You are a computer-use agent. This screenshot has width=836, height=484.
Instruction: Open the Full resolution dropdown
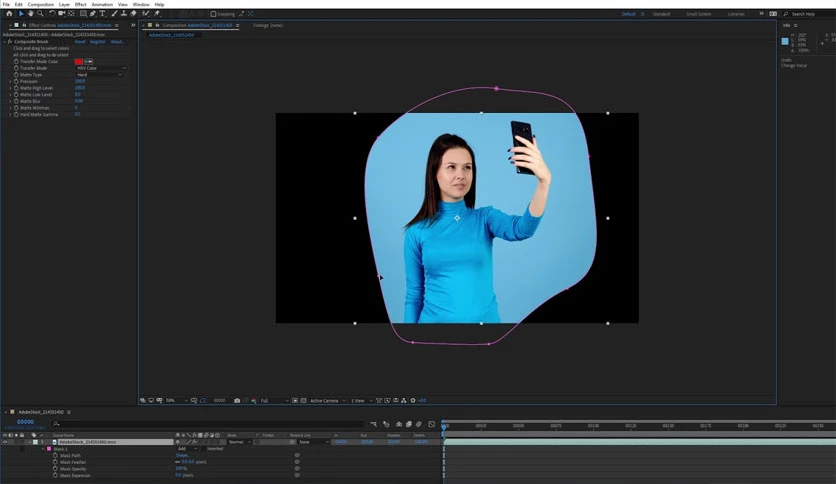click(274, 400)
